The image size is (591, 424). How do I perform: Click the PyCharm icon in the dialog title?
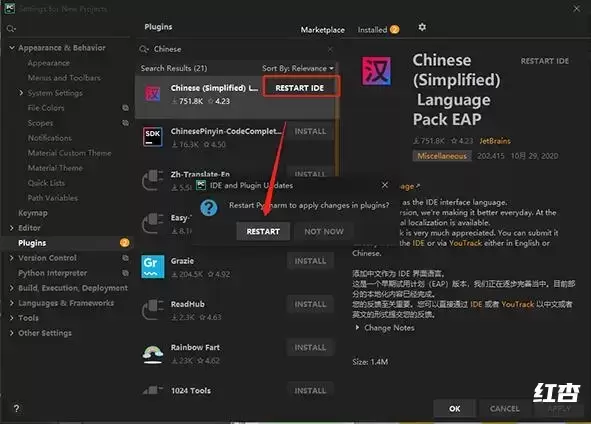[x=201, y=185]
